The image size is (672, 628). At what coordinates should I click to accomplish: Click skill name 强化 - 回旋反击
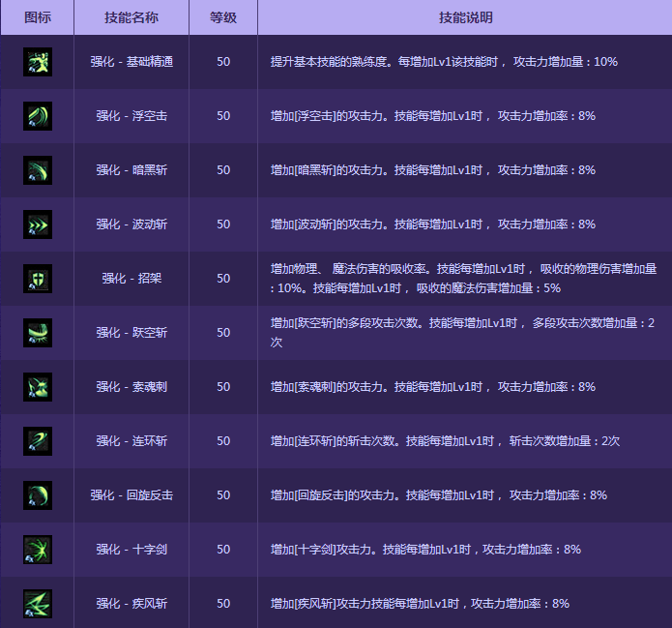point(131,495)
